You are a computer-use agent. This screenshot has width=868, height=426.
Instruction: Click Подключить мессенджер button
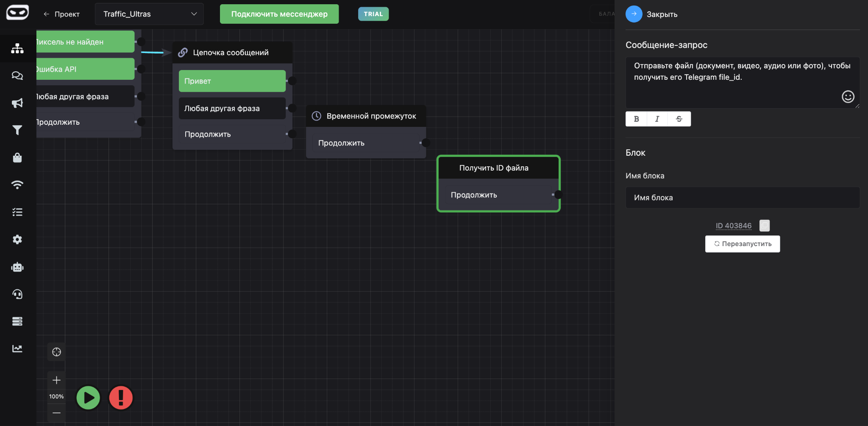(x=279, y=14)
